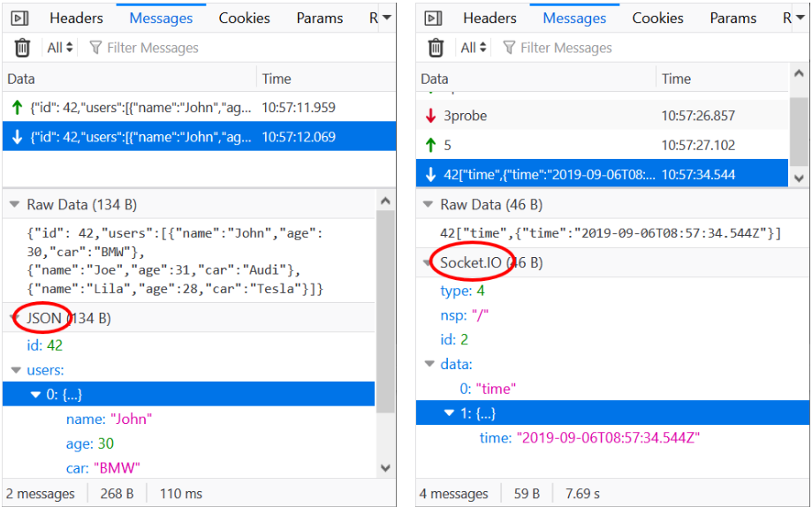Click the filter funnel icon in left panel

pos(95,48)
